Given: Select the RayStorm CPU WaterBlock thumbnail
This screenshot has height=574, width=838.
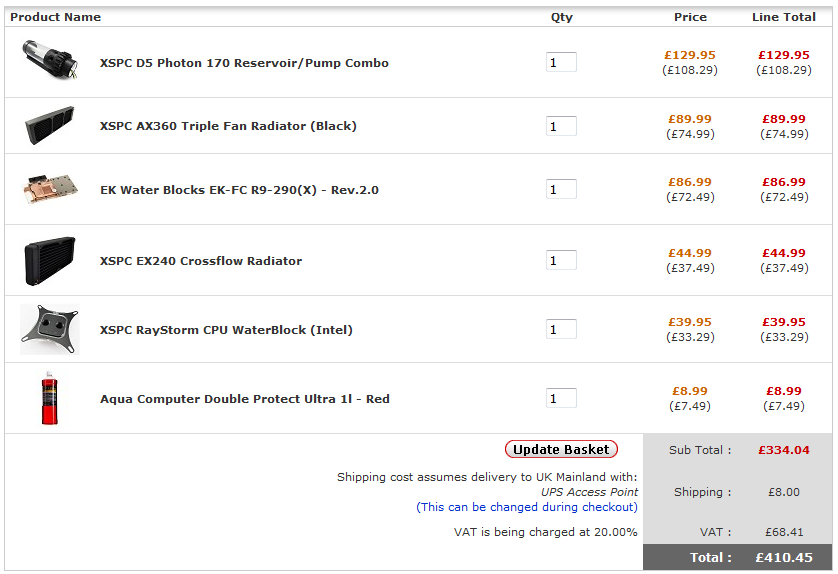Looking at the screenshot, I should (49, 330).
